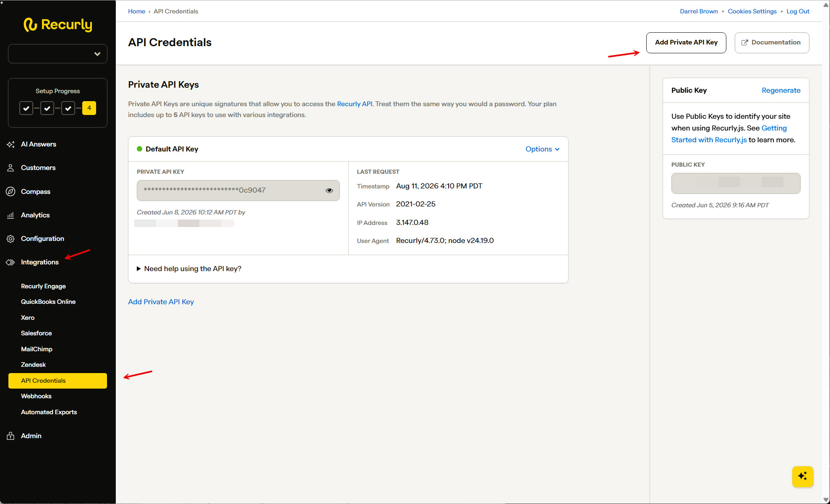
Task: Open Documentation button
Action: pyautogui.click(x=772, y=43)
